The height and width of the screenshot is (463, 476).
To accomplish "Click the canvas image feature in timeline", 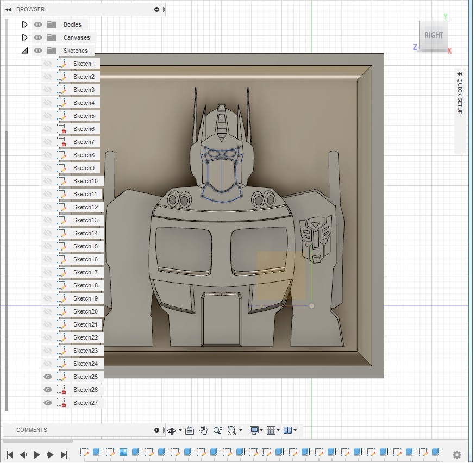I will click(123, 452).
